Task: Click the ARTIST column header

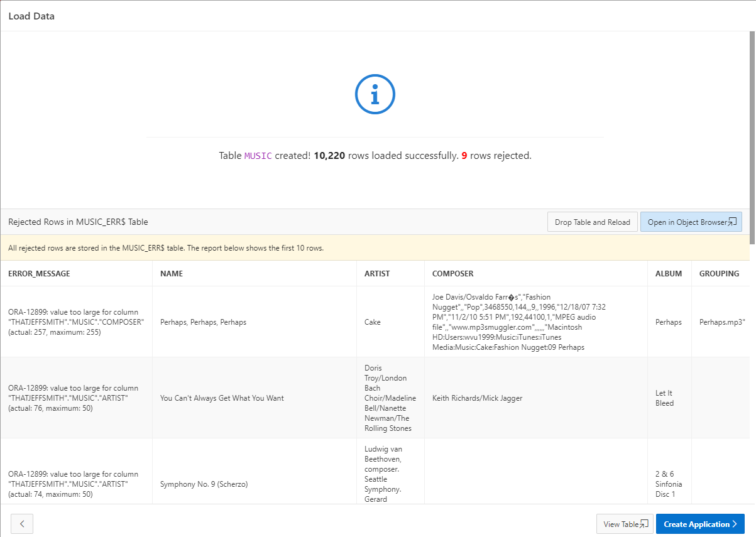Action: tap(377, 274)
